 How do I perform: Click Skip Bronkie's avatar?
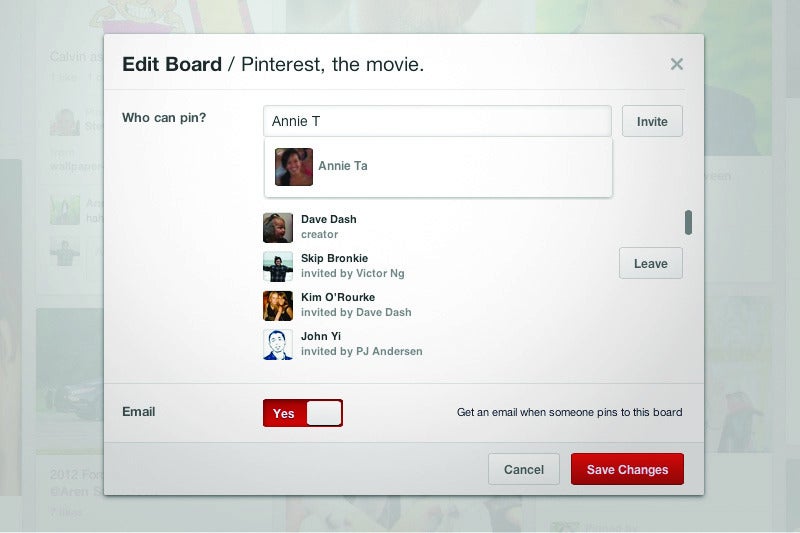pos(278,266)
